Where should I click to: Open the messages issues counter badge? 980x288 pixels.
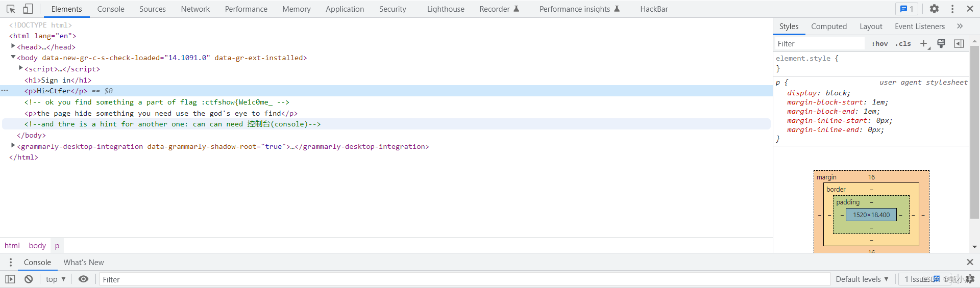pos(906,9)
